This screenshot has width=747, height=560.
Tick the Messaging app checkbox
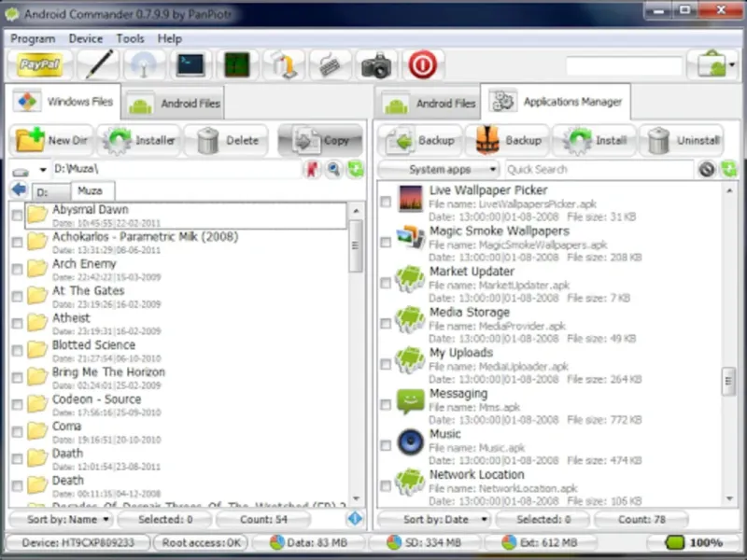[386, 405]
